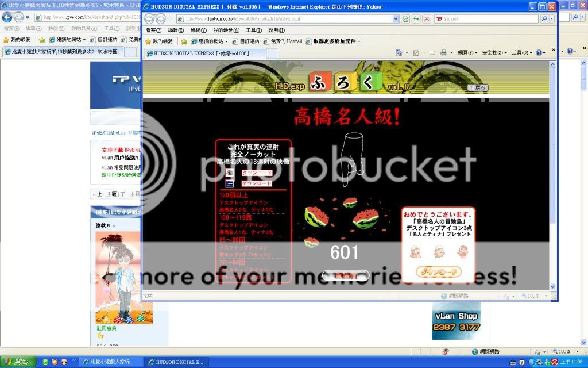Viewport: 588px width, 368px height.
Task: Click the red Stop loading icon
Action: click(x=425, y=18)
